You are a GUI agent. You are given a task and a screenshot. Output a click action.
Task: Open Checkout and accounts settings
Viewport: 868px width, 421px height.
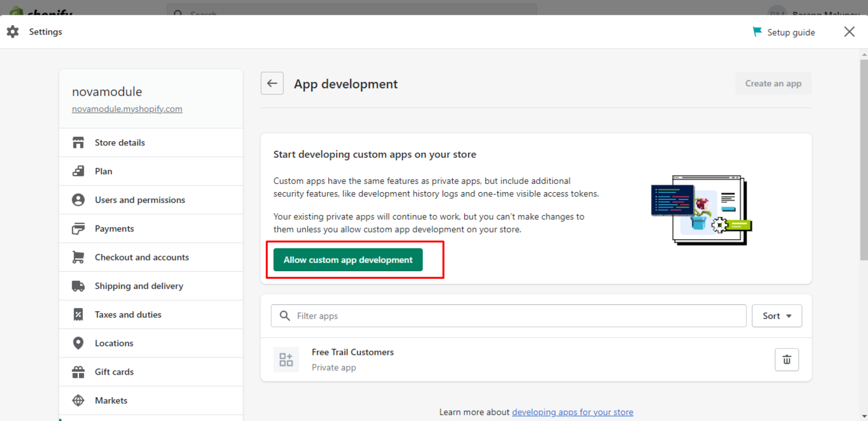(x=151, y=257)
